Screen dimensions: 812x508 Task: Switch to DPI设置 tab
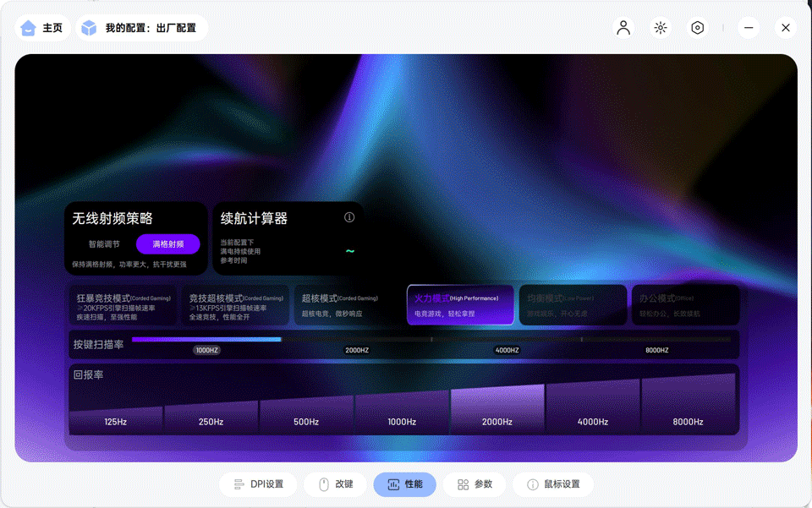tap(259, 484)
